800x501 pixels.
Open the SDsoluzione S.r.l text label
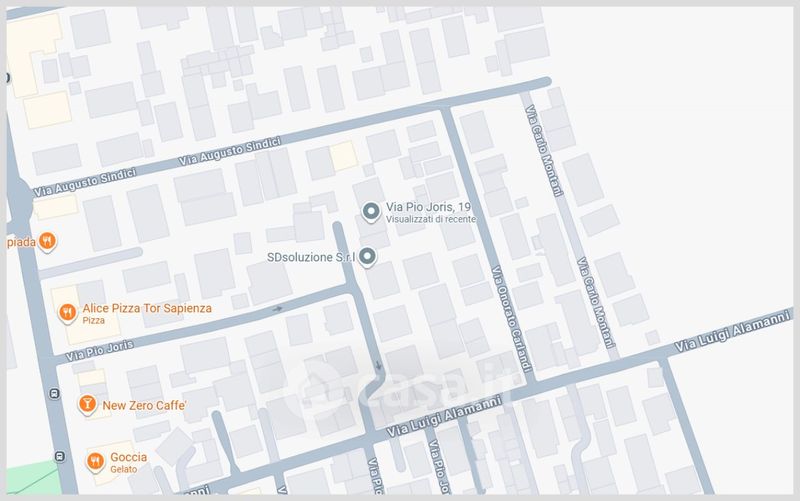tap(311, 257)
